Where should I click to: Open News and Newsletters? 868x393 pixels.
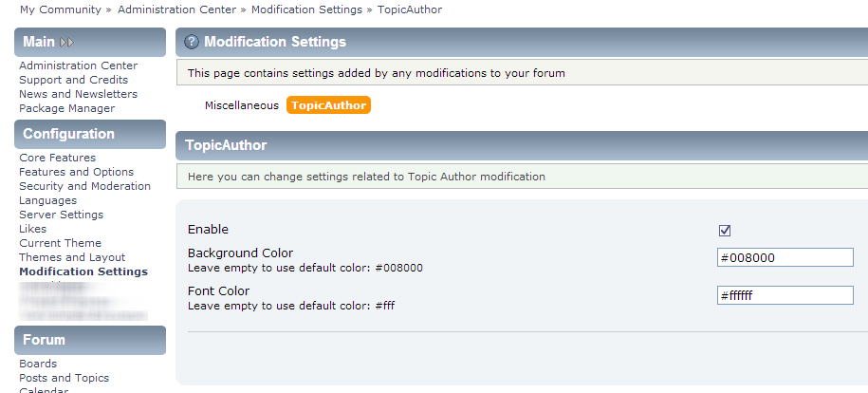pyautogui.click(x=78, y=94)
